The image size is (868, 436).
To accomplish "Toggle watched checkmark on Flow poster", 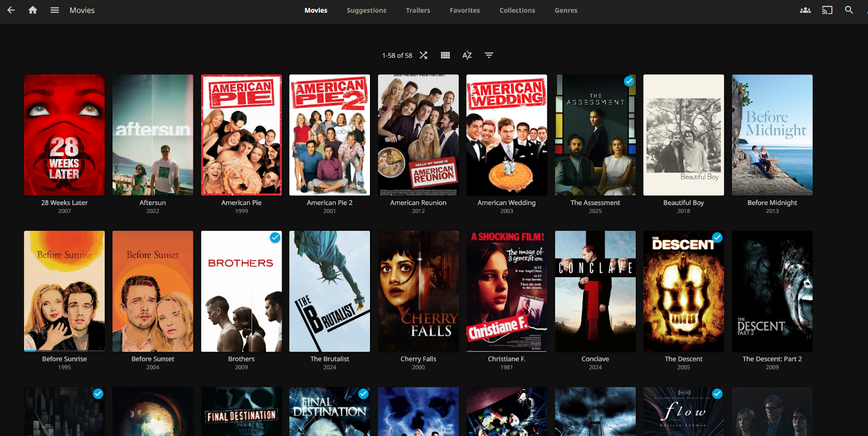I will click(x=717, y=394).
